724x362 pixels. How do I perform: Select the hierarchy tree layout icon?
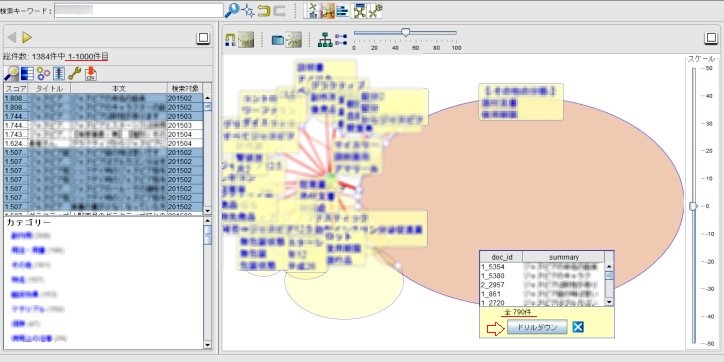point(326,40)
